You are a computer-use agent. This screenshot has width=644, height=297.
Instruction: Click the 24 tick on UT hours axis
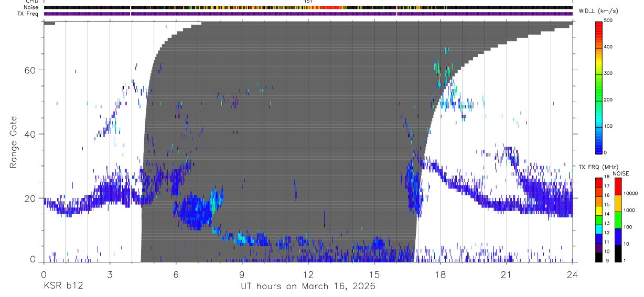tap(572, 274)
